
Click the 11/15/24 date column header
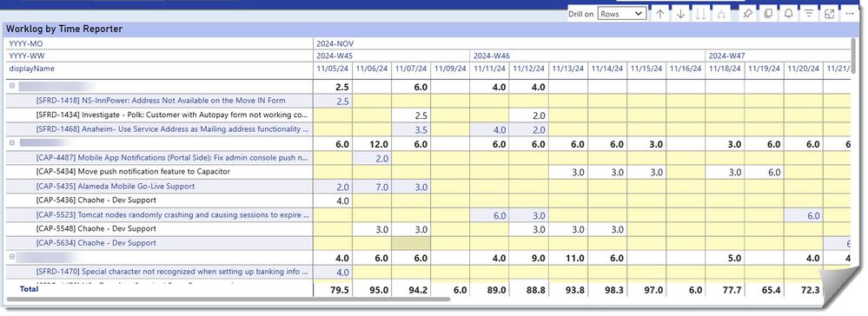(x=646, y=69)
